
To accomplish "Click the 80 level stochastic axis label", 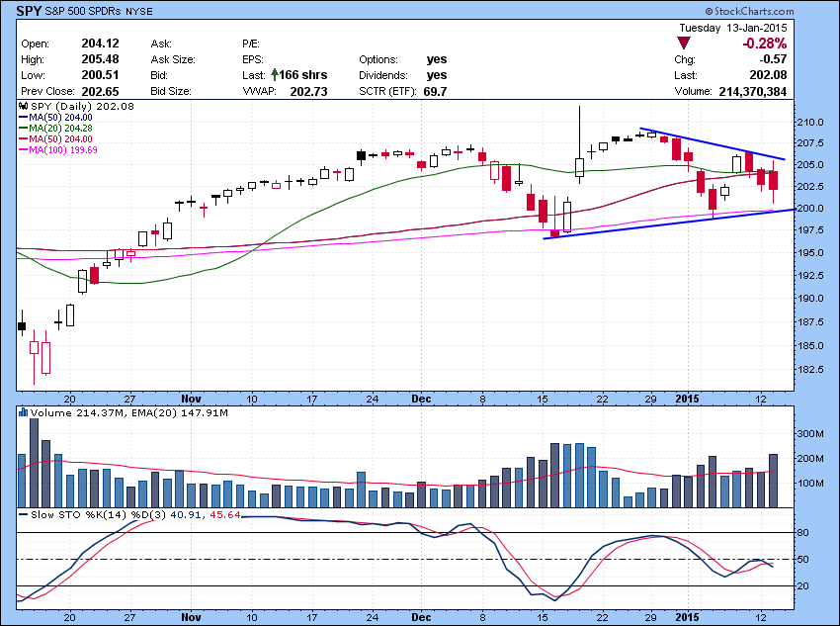I will click(x=803, y=533).
